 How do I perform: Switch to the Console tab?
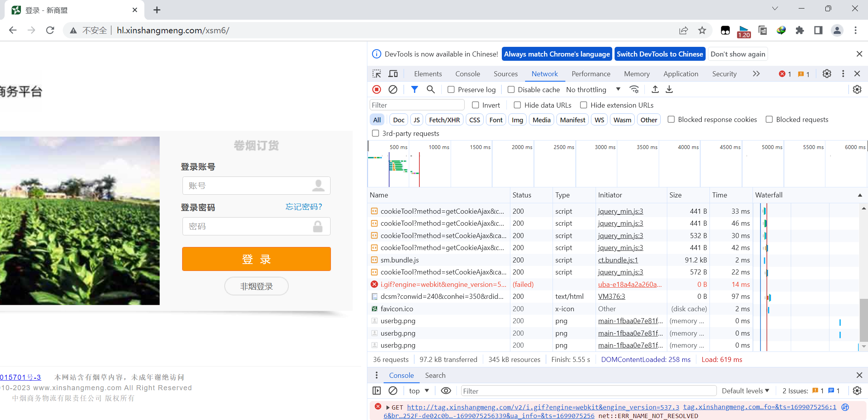467,74
